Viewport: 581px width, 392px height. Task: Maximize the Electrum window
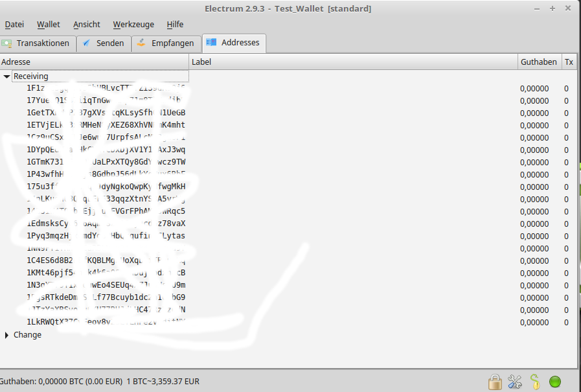552,8
